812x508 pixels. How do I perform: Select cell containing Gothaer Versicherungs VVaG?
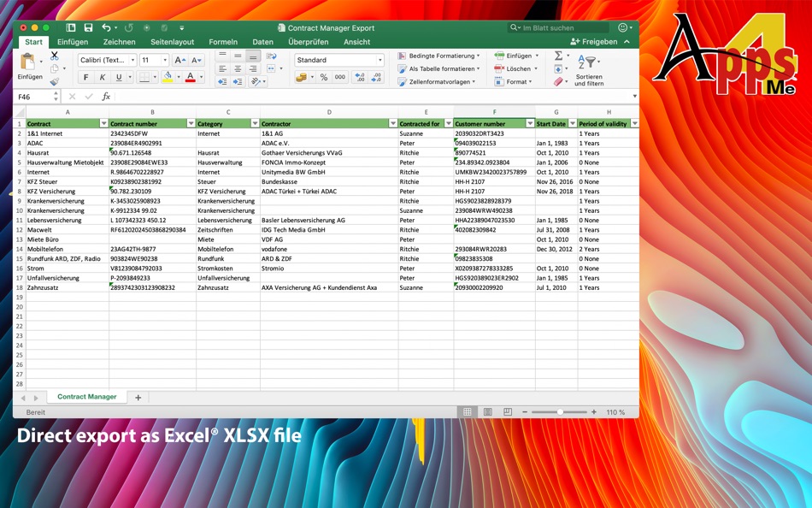[x=329, y=153]
